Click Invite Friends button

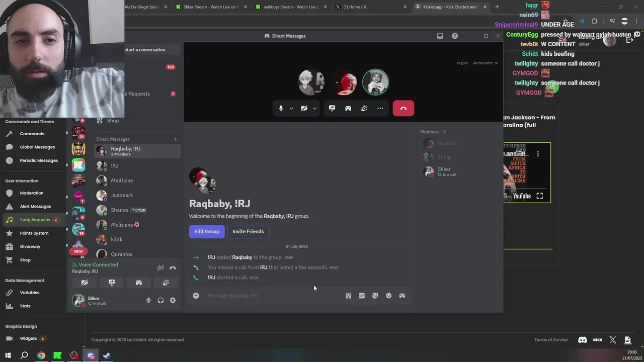248,231
